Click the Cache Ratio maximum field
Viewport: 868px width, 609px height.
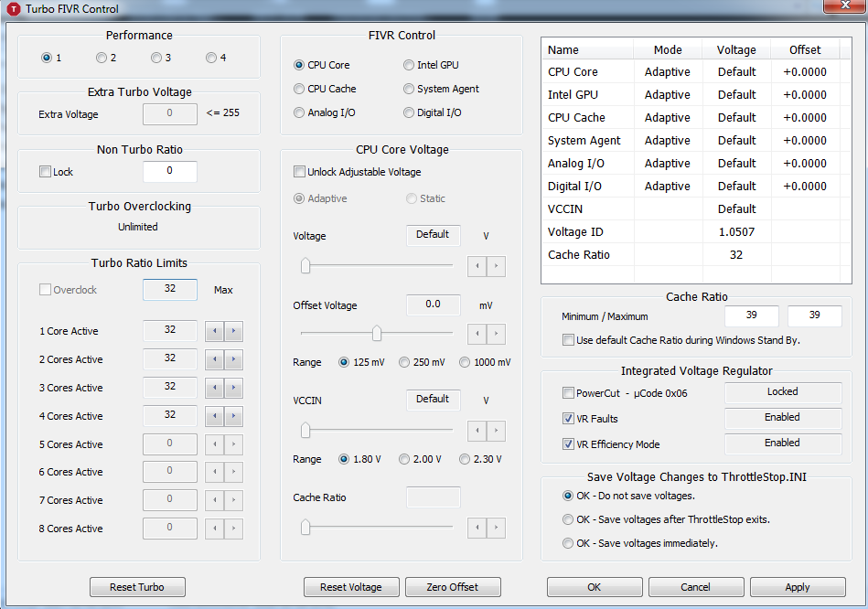(x=815, y=315)
